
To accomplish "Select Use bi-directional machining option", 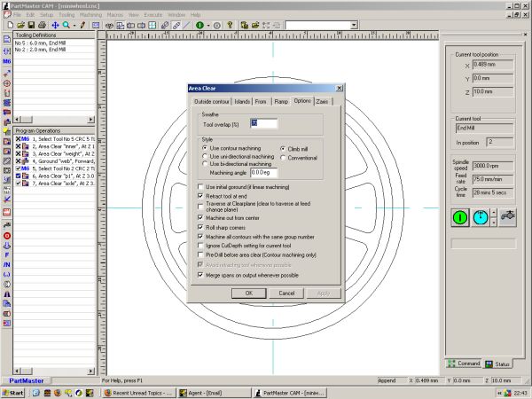I will (x=205, y=164).
